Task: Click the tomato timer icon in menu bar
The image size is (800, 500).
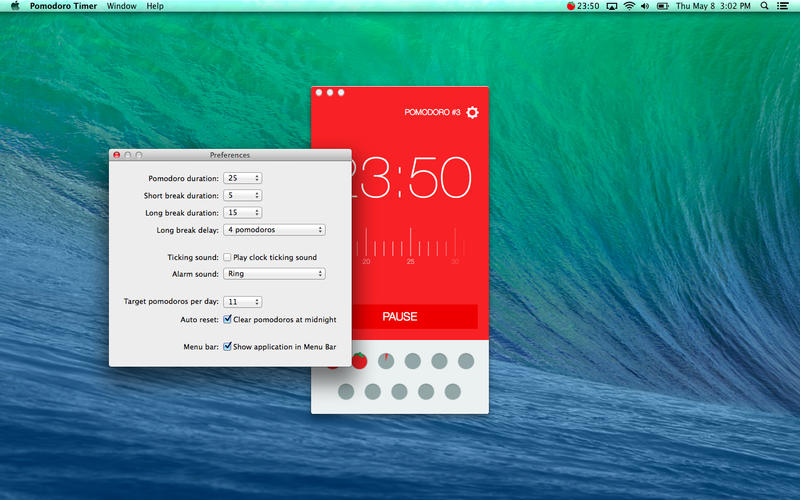Action: tap(571, 6)
